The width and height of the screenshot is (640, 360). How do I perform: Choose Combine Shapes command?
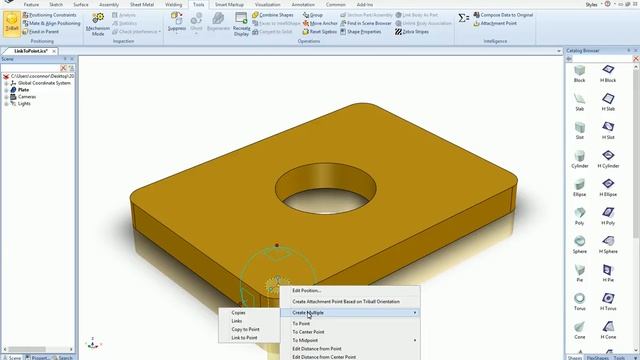[273, 15]
